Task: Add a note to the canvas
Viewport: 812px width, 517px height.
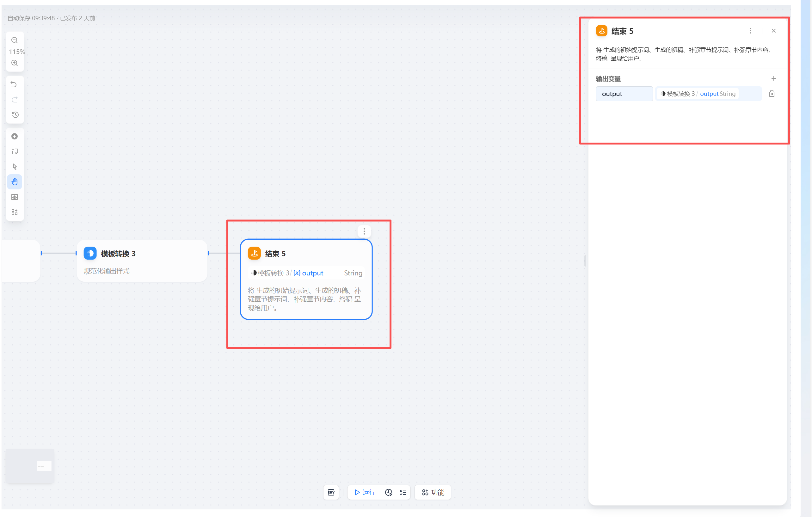Action: 15,151
